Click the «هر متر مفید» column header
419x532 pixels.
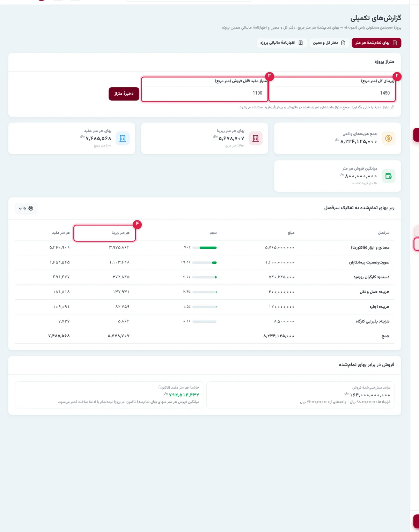61,233
